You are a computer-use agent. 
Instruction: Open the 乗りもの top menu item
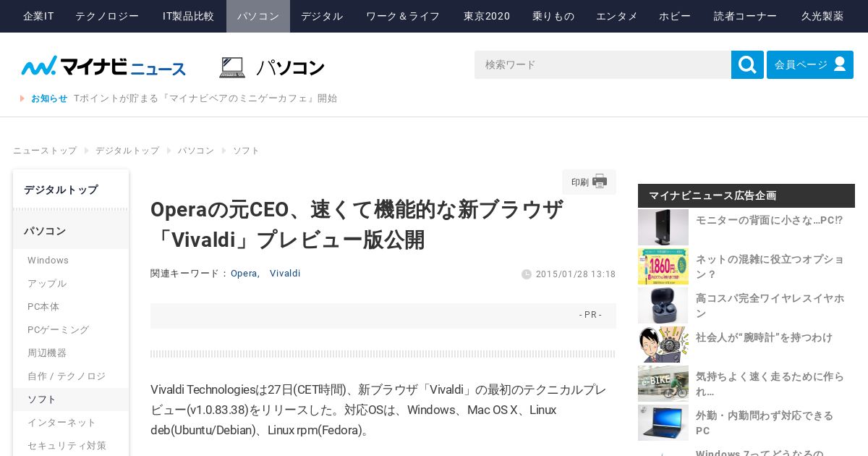(553, 16)
